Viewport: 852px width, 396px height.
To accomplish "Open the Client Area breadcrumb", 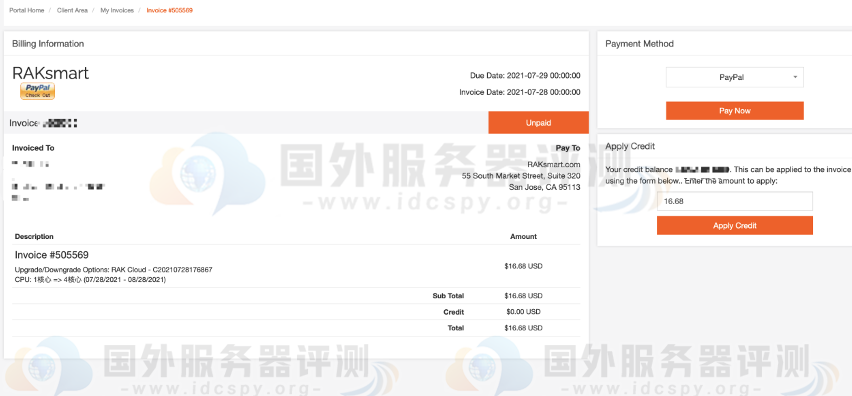I will [72, 10].
